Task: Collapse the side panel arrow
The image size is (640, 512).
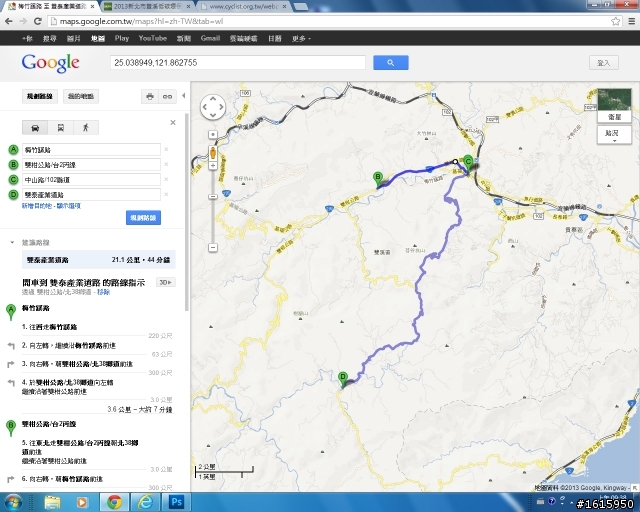Action: click(184, 96)
